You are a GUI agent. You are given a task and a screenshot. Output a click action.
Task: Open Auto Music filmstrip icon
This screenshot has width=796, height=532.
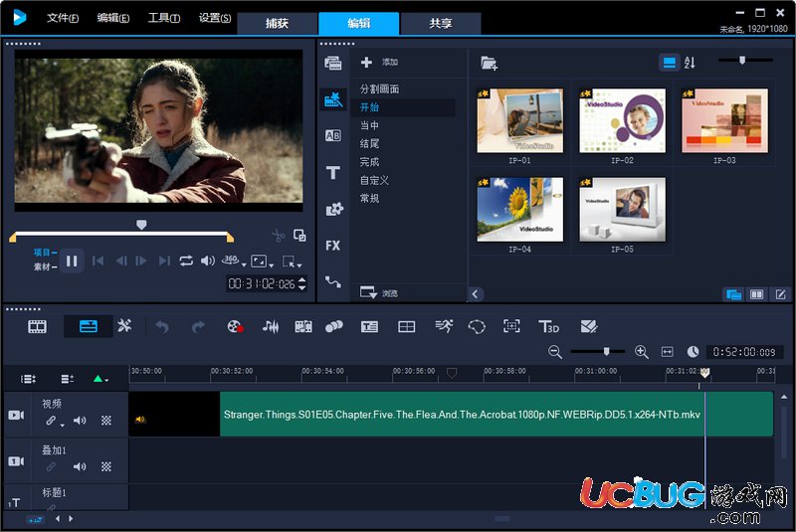click(303, 326)
